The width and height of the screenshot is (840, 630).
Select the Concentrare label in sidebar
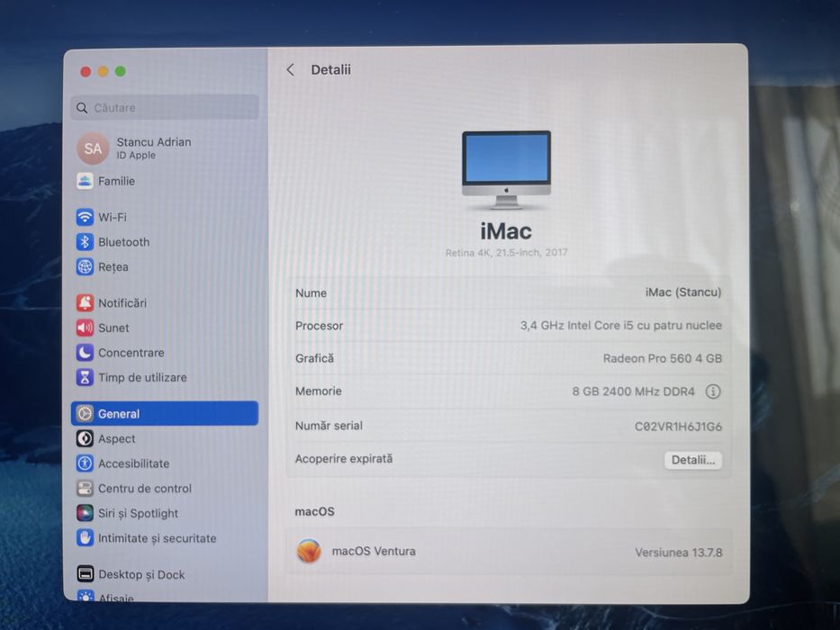point(131,353)
